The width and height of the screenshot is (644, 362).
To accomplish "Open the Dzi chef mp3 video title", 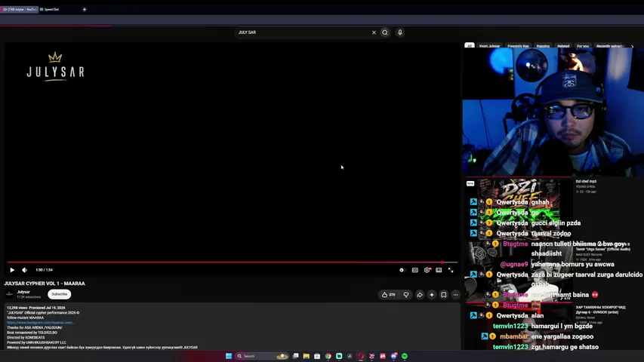I will [586, 182].
